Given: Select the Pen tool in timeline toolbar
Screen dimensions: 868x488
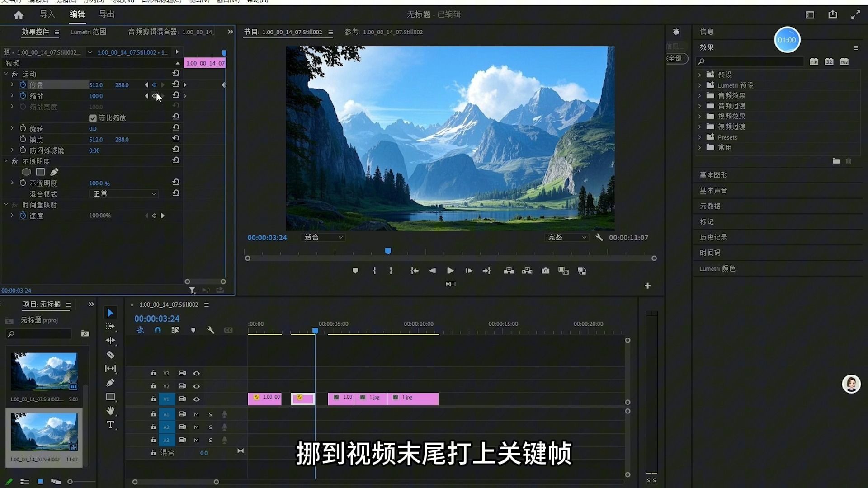Looking at the screenshot, I should click(x=110, y=382).
